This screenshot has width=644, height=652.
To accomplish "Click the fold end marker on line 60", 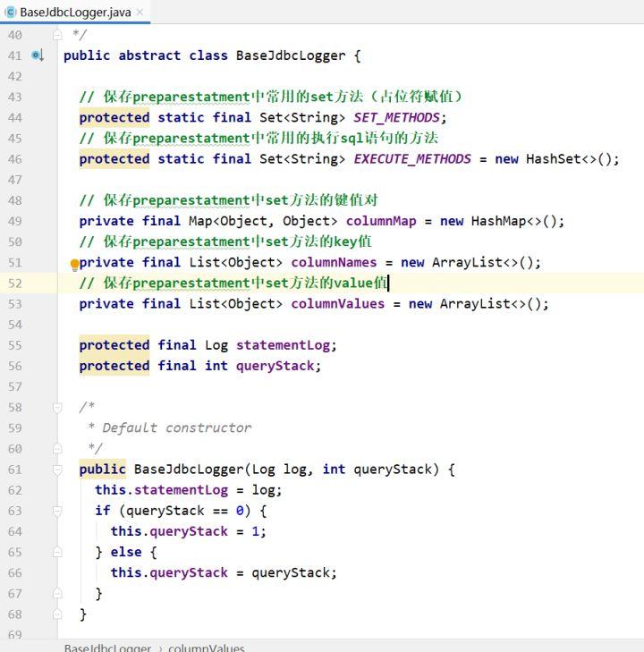I will tap(57, 448).
